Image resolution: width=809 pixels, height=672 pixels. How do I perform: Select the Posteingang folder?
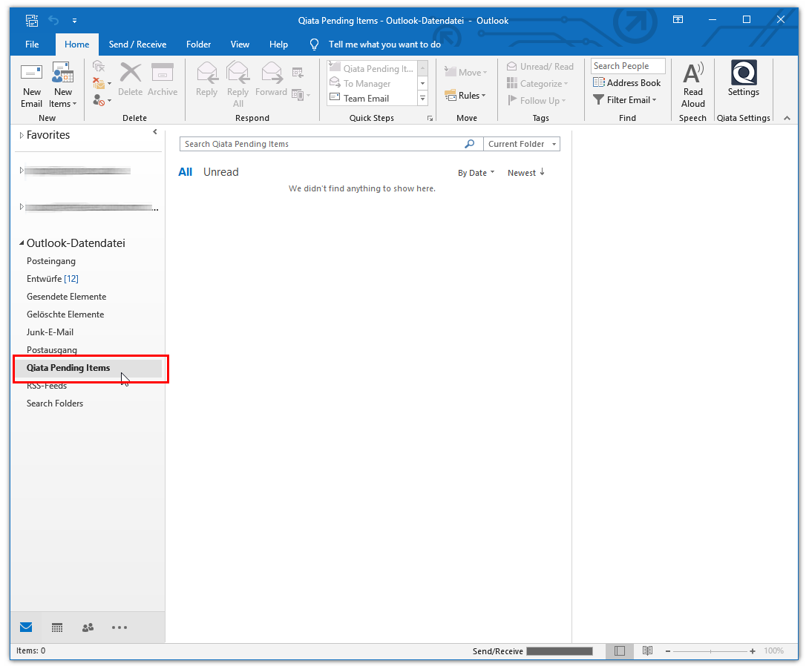point(51,261)
